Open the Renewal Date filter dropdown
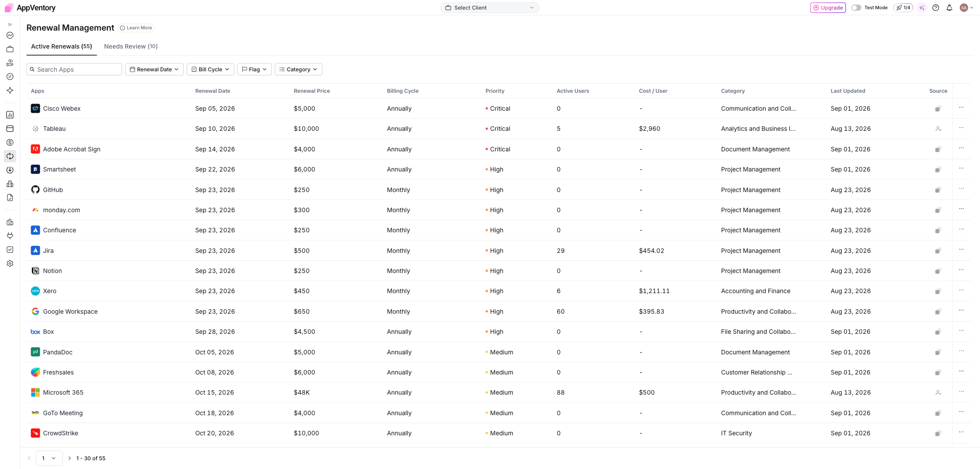This screenshot has height=469, width=980. 154,69
